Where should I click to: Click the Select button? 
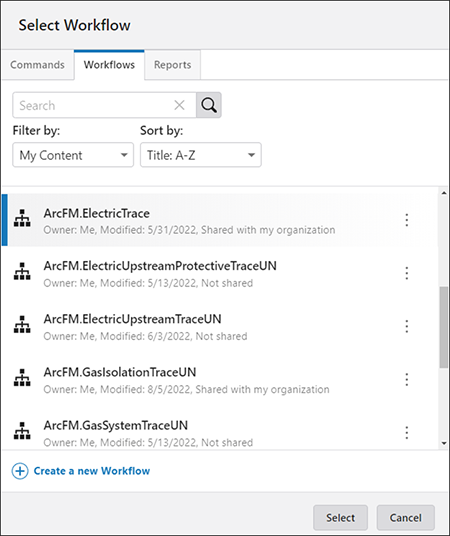(x=340, y=518)
